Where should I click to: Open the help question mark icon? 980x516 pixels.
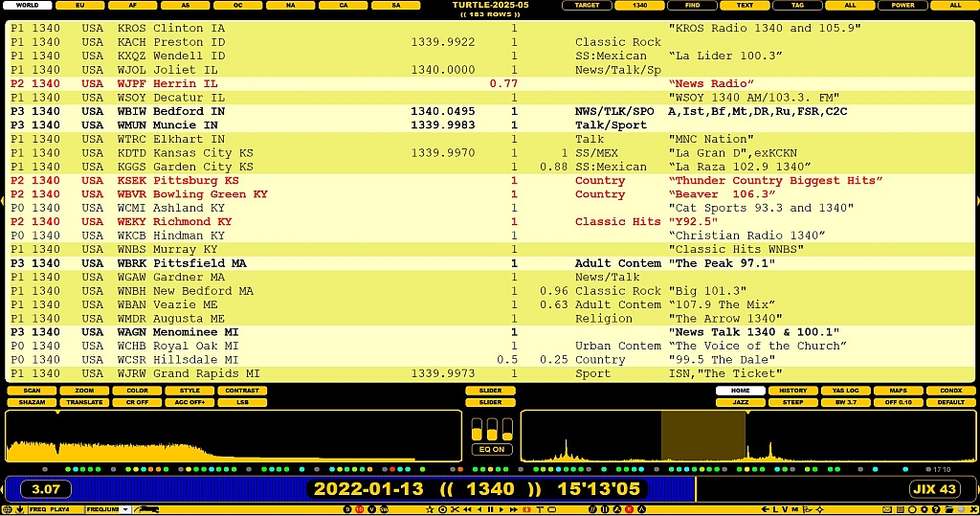click(x=935, y=509)
